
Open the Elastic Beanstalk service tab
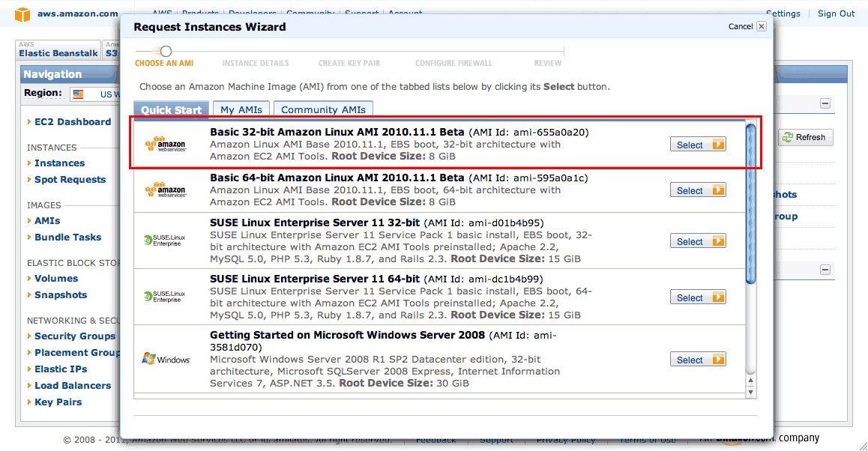coord(58,49)
